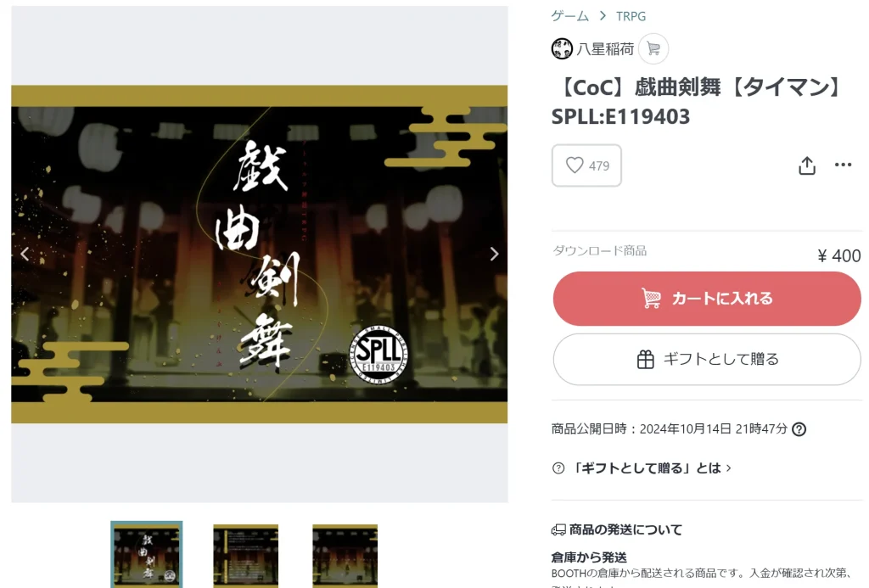Show the next product image arrow
Image resolution: width=869 pixels, height=588 pixels.
pos(495,254)
